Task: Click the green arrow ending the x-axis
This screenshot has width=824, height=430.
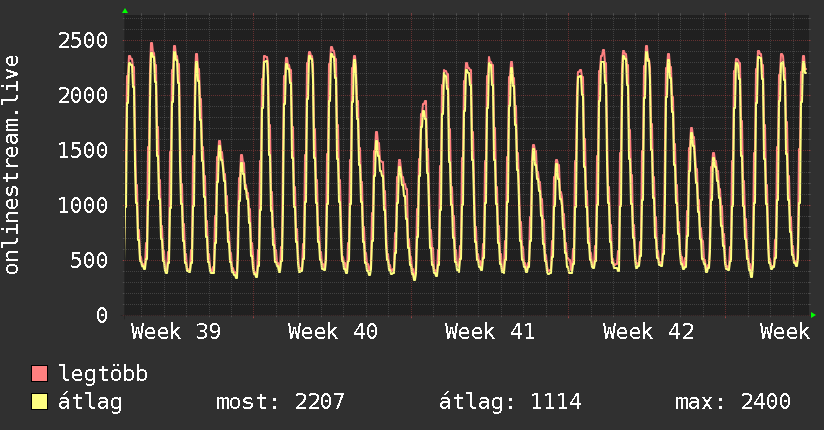Action: click(x=813, y=315)
